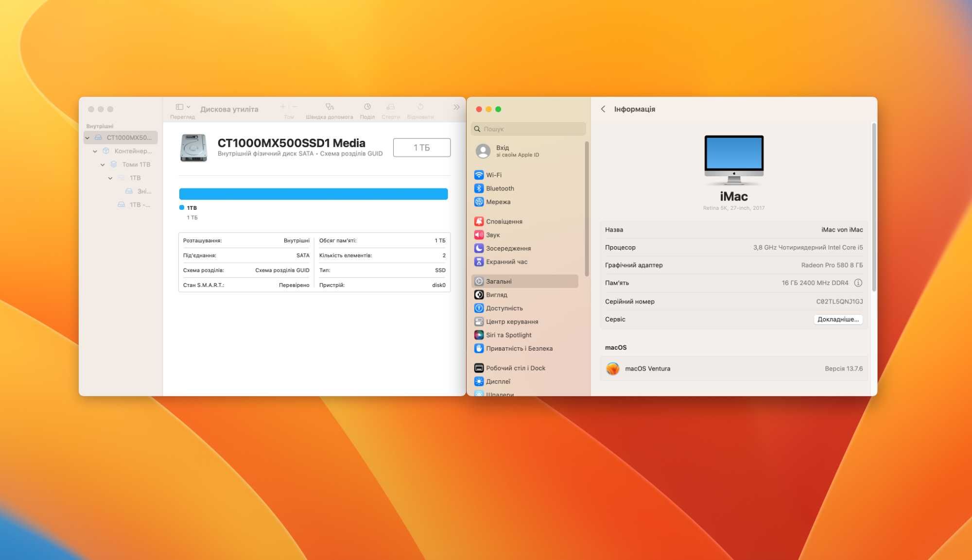Click Відновити restore button in Disk Utility

[420, 111]
